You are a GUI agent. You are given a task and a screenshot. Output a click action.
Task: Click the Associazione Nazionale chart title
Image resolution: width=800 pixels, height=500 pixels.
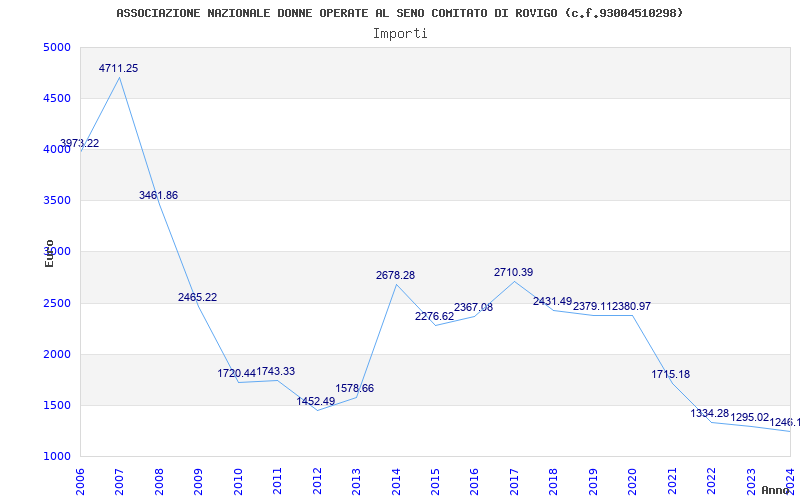coord(400,13)
